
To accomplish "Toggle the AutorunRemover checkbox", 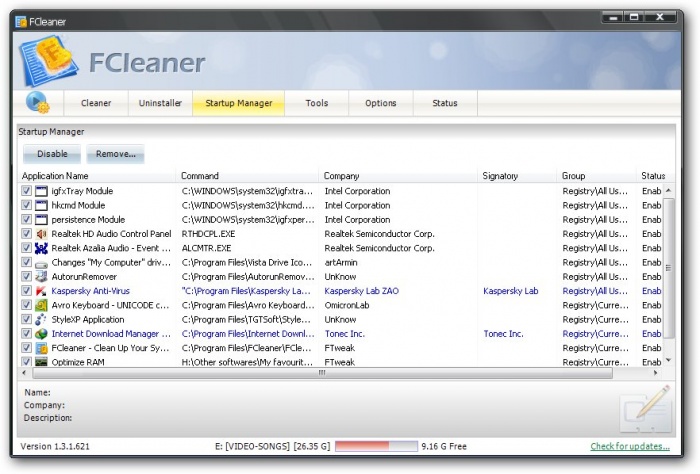I will (x=26, y=277).
